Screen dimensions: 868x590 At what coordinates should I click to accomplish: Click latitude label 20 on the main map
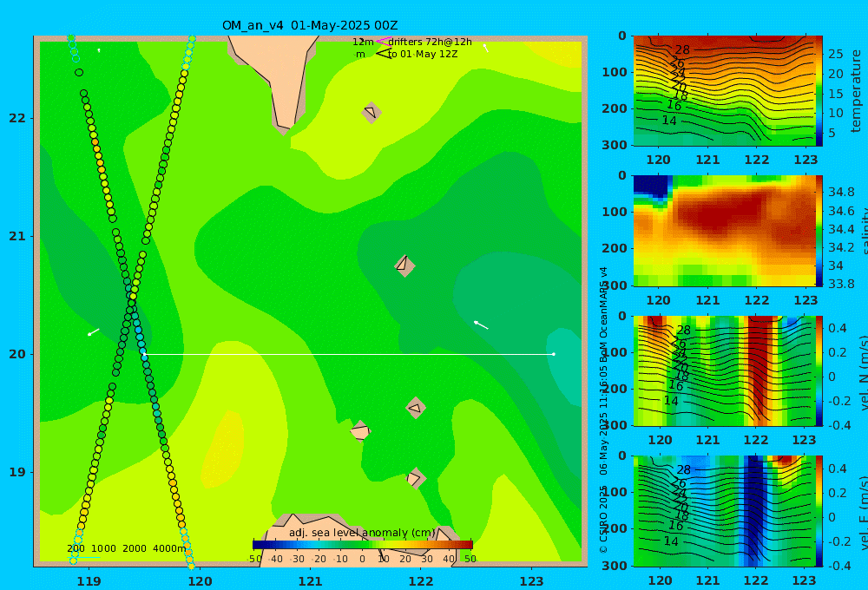click(x=17, y=354)
